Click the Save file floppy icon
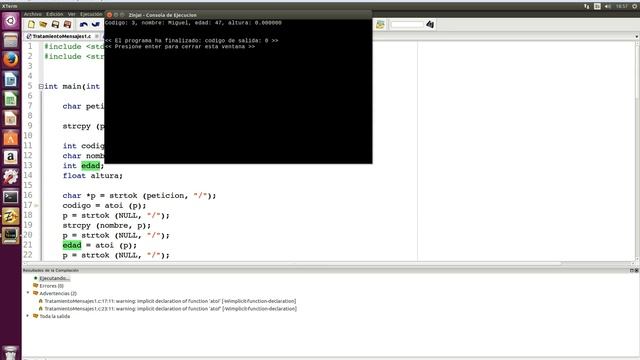This screenshot has width=640, height=360. [55, 24]
